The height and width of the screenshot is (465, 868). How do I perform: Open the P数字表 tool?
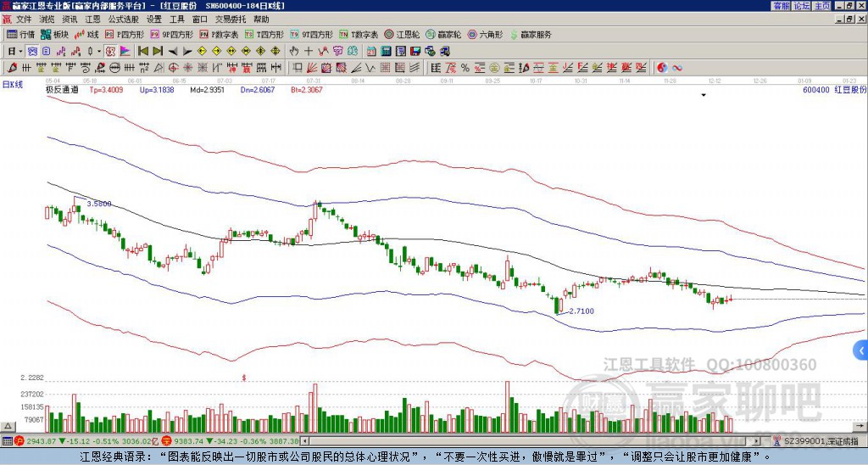(x=219, y=34)
